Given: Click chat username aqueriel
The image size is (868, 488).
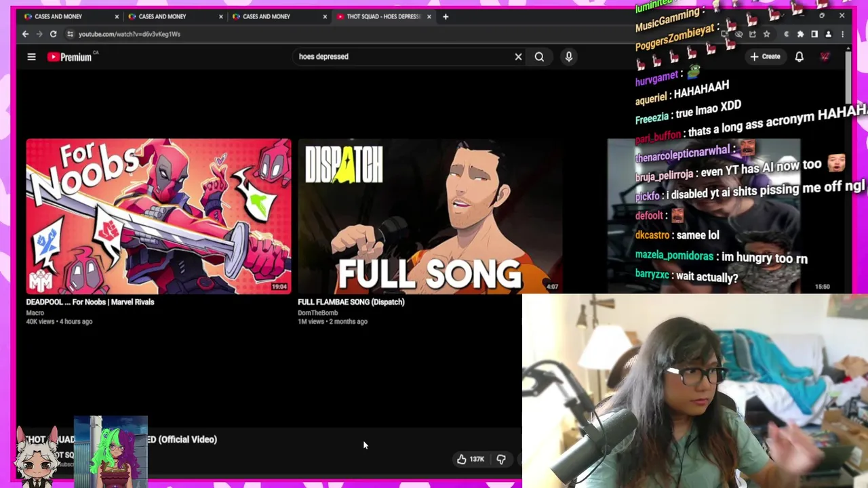Looking at the screenshot, I should click(651, 99).
